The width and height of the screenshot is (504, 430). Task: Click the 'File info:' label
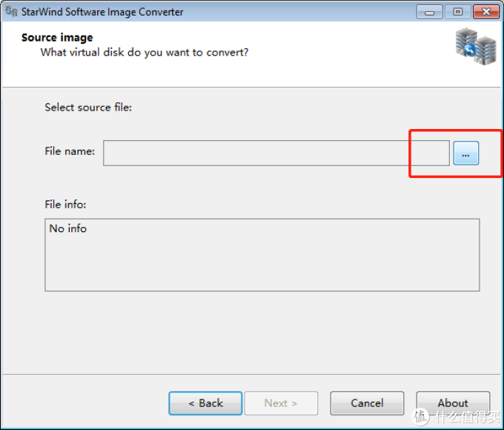(x=65, y=205)
